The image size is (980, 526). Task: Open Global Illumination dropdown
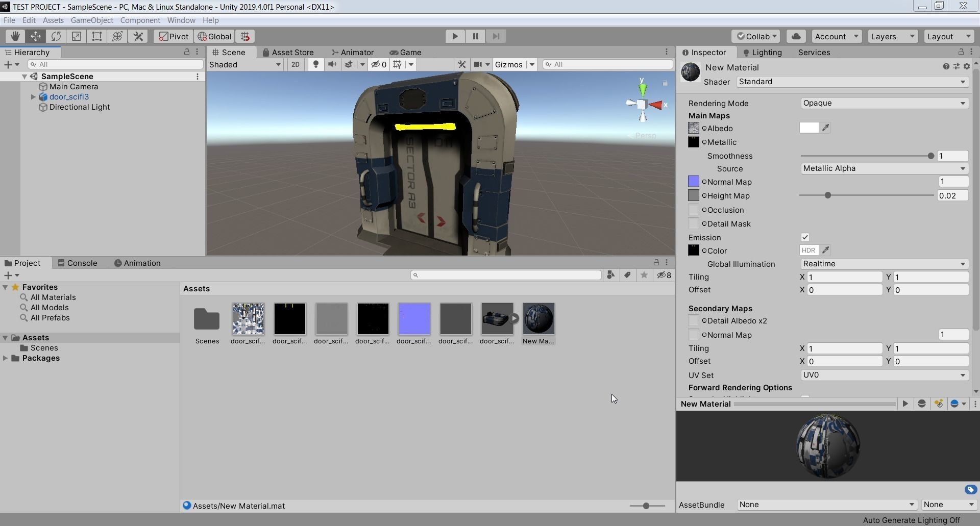pyautogui.click(x=884, y=264)
